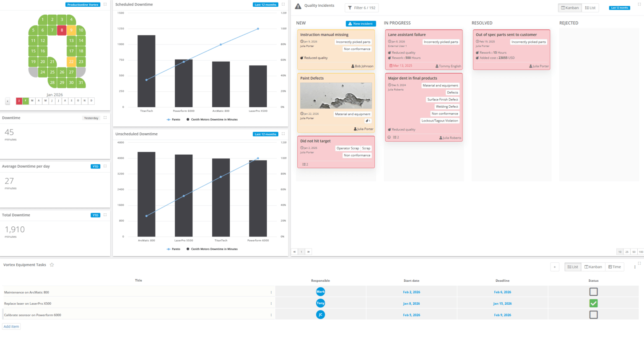The width and height of the screenshot is (644, 337).
Task: Uncheck the status for Replace laser on LaserPro X500
Action: [593, 303]
